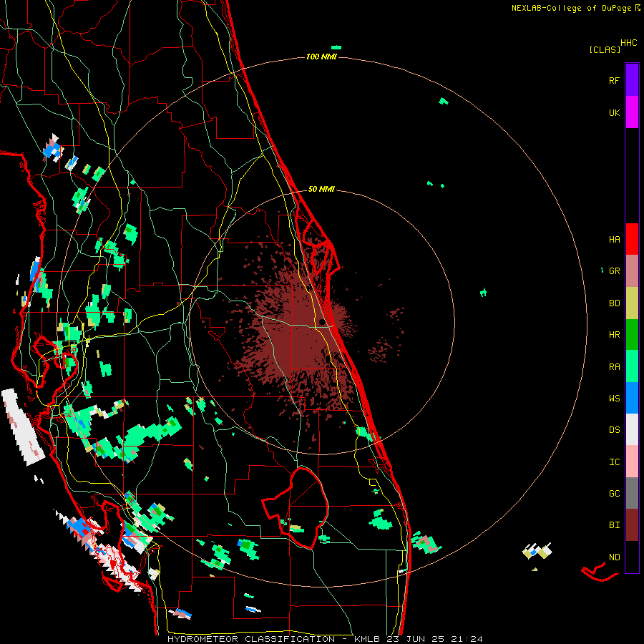This screenshot has width=644, height=644.
Task: Click the "HHC" product label
Action: click(629, 43)
